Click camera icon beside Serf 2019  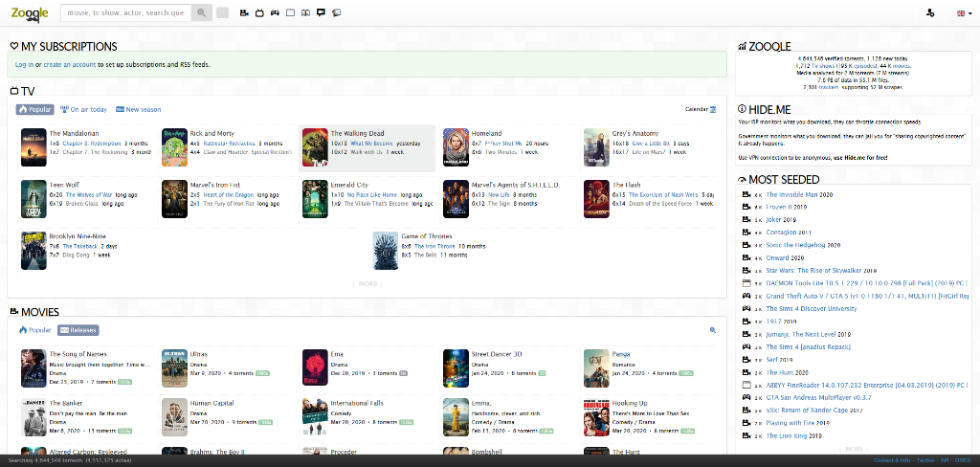click(x=746, y=360)
